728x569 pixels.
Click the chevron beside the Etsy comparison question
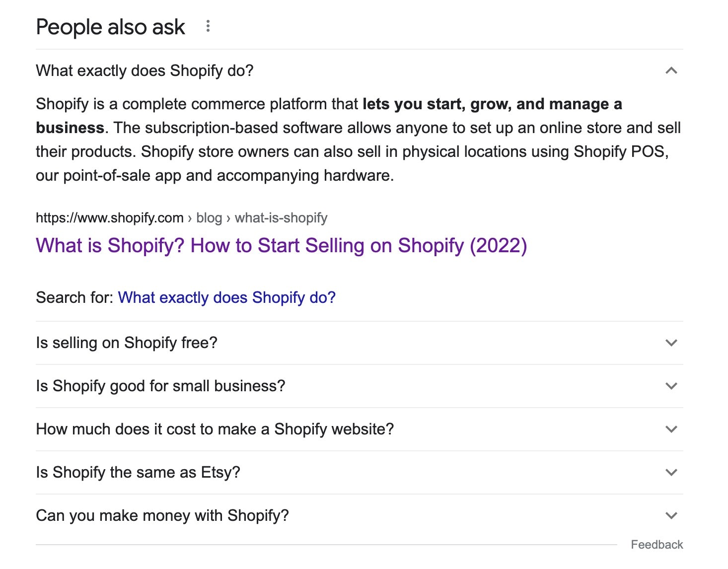pos(671,472)
